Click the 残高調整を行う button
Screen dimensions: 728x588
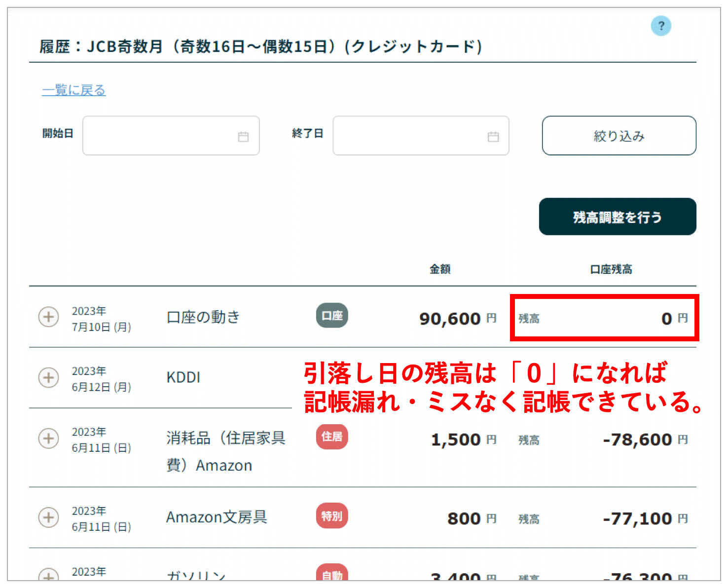coord(617,217)
